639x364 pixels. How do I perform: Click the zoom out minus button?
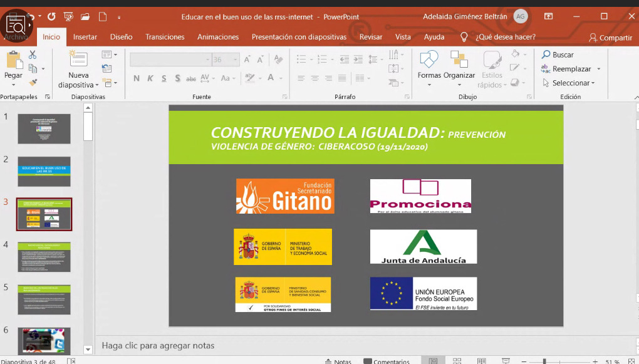(x=524, y=361)
